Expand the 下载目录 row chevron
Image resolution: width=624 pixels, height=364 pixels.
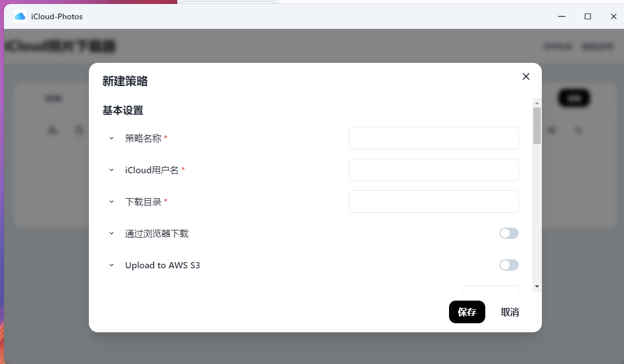(x=112, y=202)
